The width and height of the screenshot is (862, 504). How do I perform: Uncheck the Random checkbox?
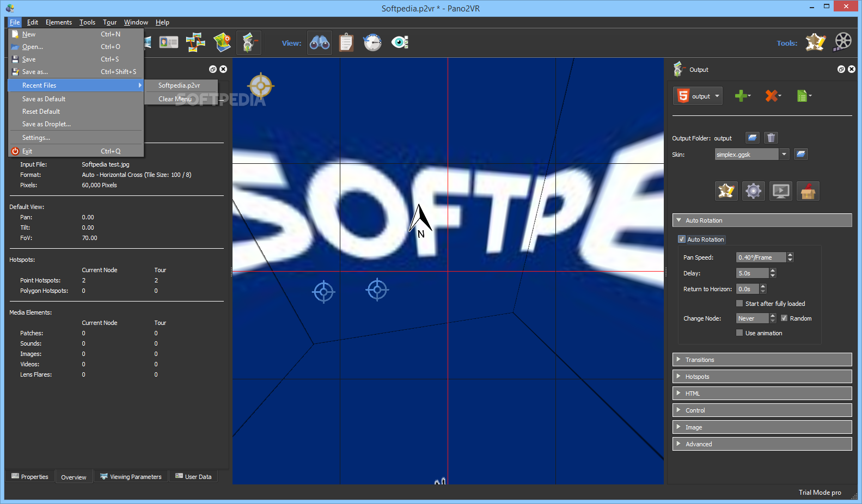click(784, 318)
